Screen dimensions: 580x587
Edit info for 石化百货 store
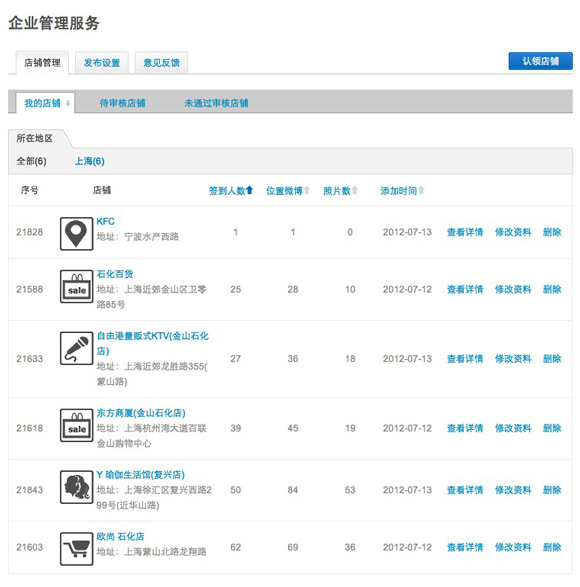click(x=513, y=289)
